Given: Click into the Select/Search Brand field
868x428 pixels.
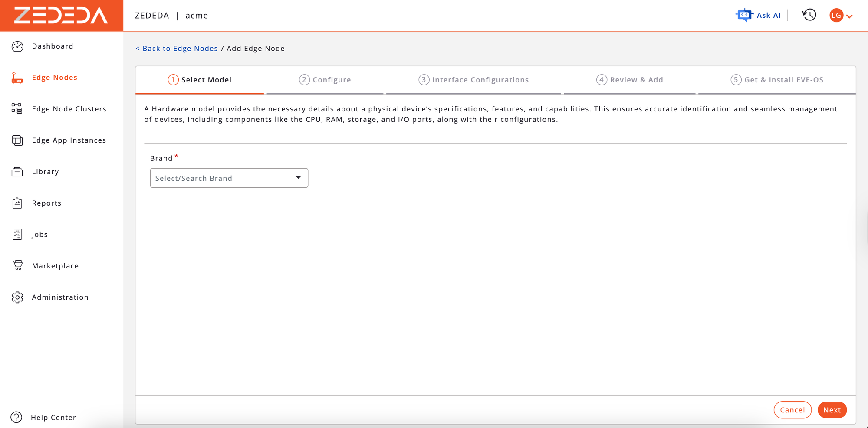Looking at the screenshot, I should click(x=221, y=178).
